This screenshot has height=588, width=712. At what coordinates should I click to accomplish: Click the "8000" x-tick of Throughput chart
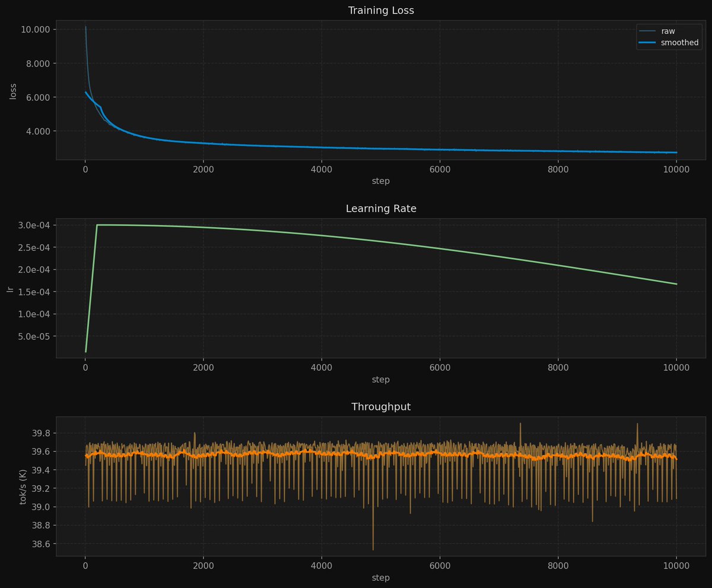[x=558, y=565]
